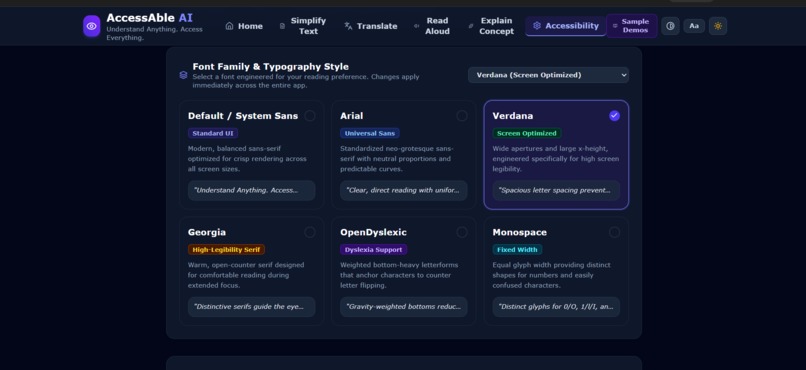Open the Home nav item
The width and height of the screenshot is (806, 370).
click(244, 26)
